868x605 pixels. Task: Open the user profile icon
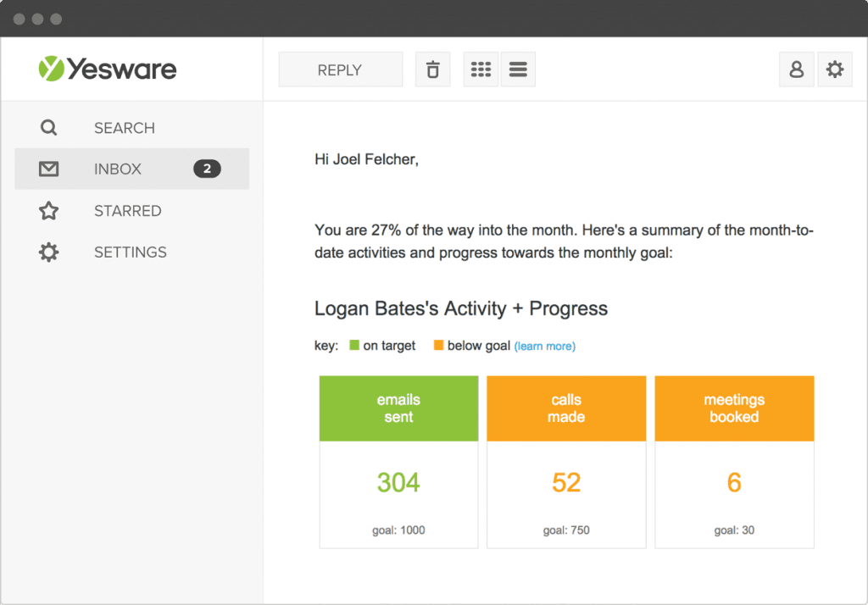coord(796,70)
